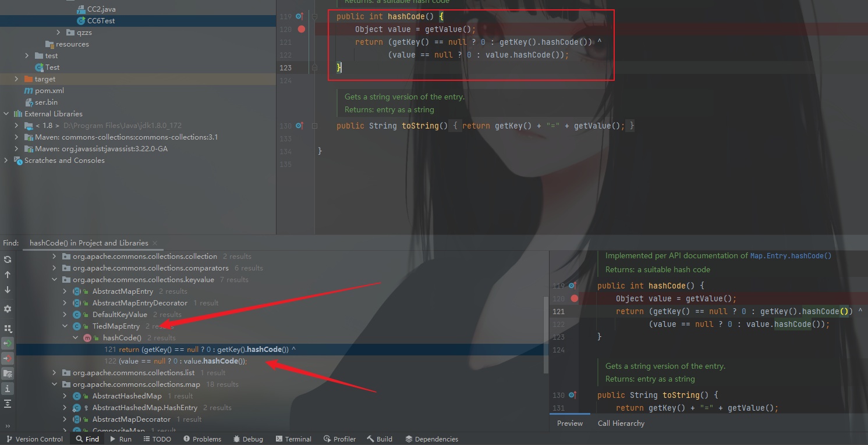Open the Profiler tool window
This screenshot has height=445, width=868.
[x=339, y=439]
